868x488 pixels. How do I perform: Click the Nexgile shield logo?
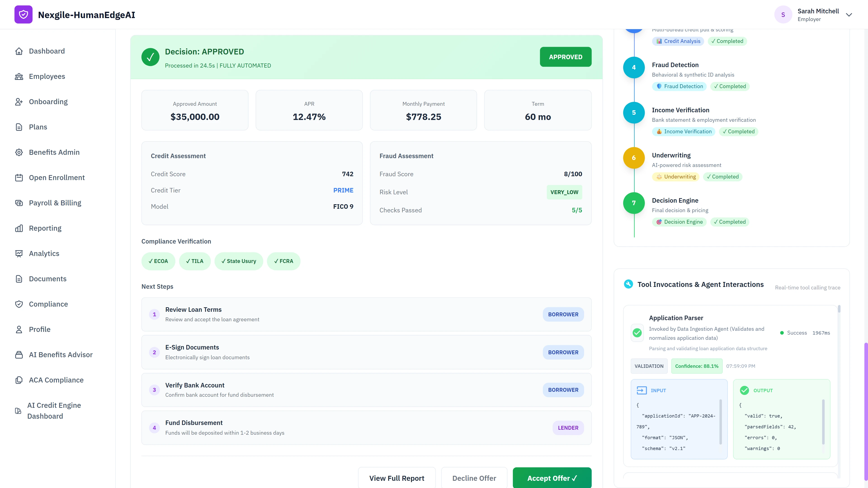(x=23, y=14)
